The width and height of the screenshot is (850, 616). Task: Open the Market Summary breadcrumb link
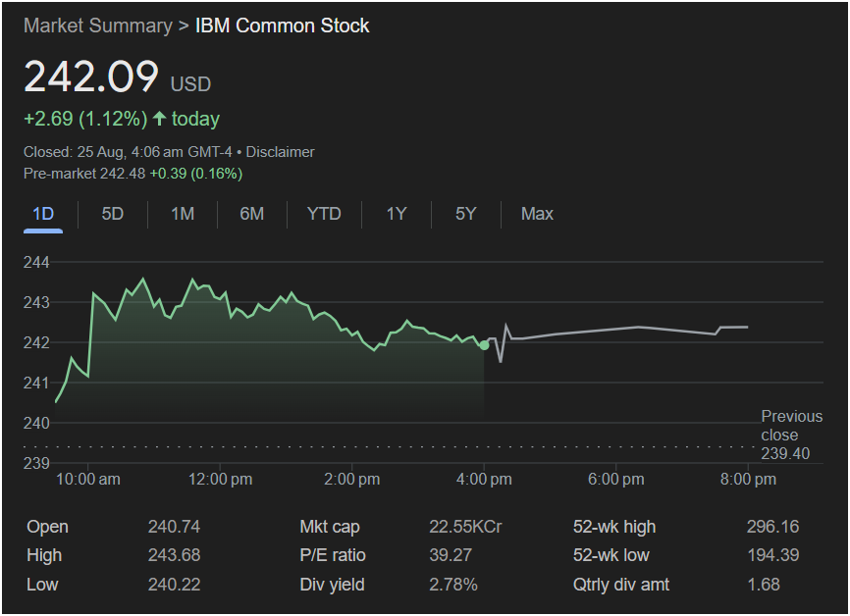click(x=97, y=26)
